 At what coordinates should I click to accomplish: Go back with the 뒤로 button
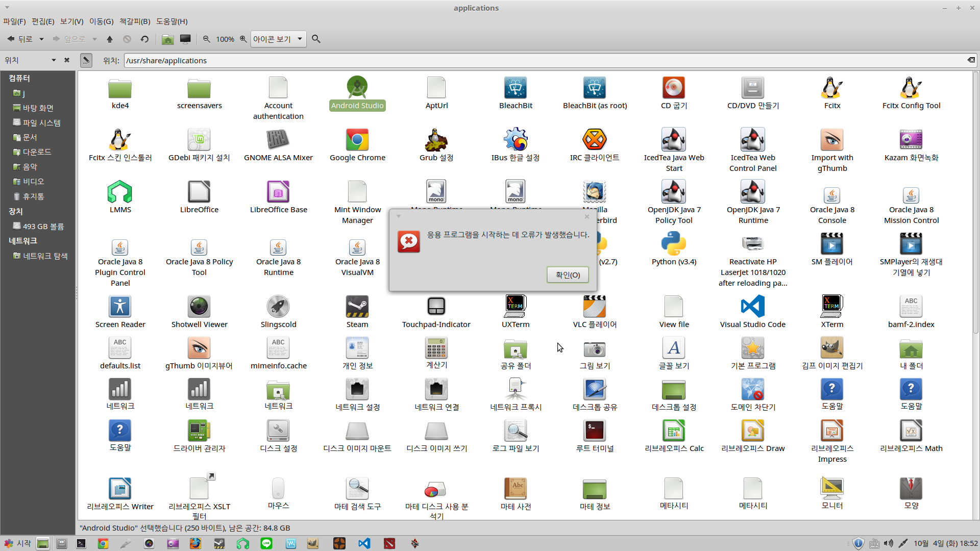pos(19,39)
